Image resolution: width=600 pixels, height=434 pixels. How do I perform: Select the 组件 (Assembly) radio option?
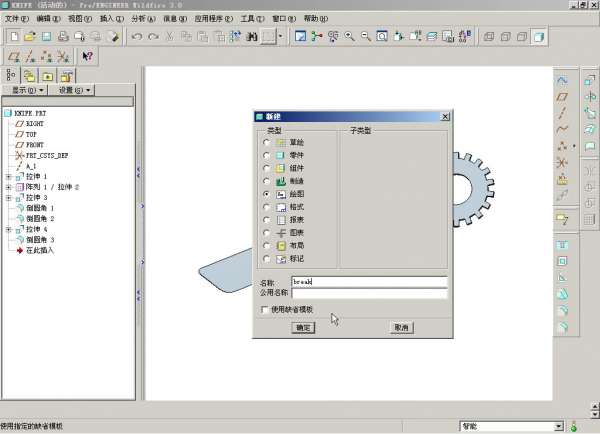(266, 168)
